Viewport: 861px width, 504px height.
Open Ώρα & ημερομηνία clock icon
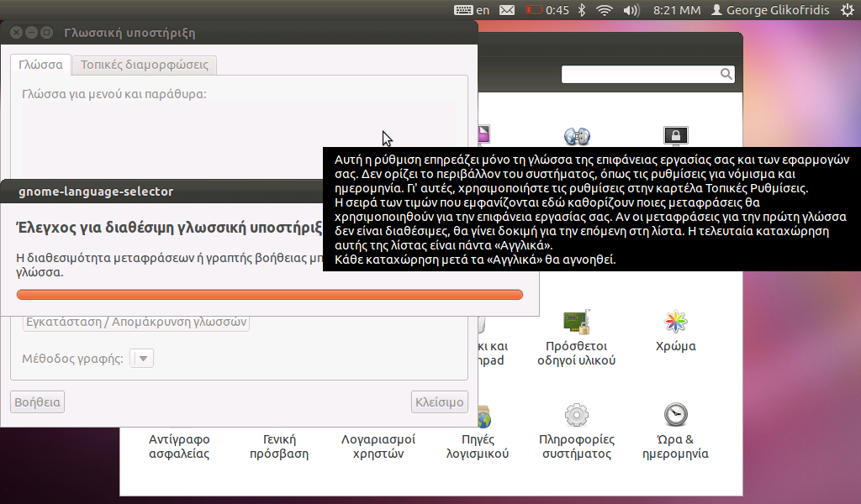coord(675,432)
